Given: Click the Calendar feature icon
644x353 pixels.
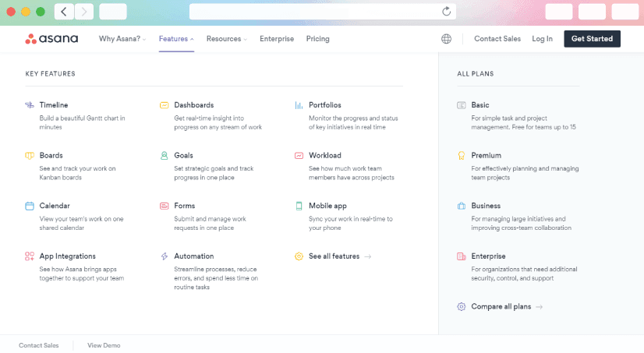Looking at the screenshot, I should click(30, 206).
